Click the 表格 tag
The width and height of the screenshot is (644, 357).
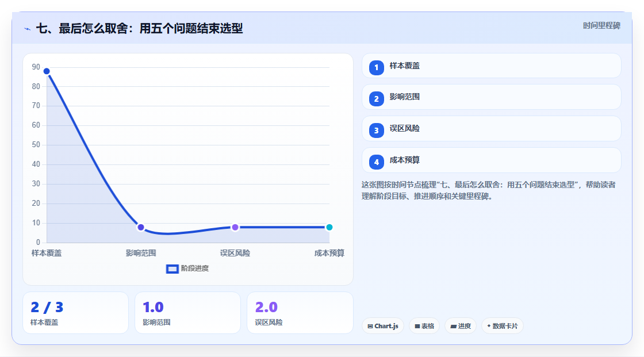click(x=424, y=326)
